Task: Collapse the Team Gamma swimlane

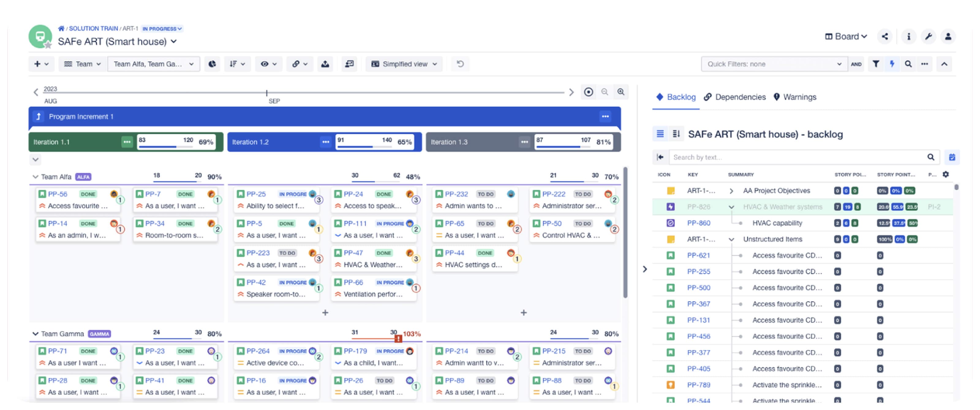Action: pos(36,334)
